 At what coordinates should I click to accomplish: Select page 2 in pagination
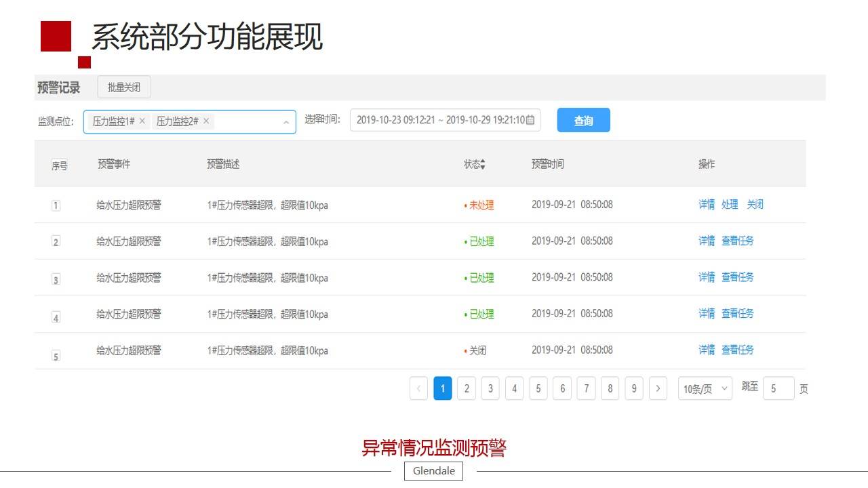(467, 388)
